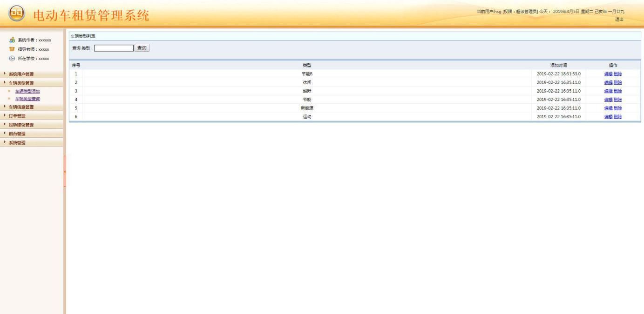Edit the 运动 vehicle type
This screenshot has height=314, width=644.
(x=608, y=117)
